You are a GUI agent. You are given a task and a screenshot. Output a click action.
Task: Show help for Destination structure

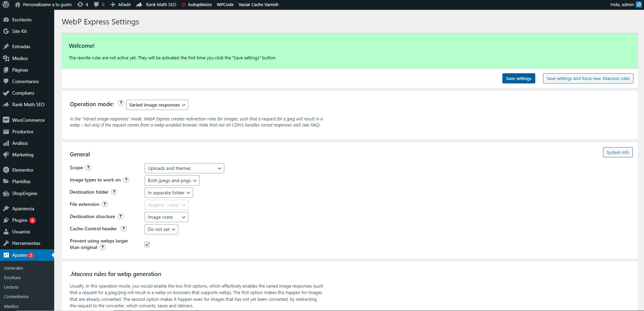[121, 216]
